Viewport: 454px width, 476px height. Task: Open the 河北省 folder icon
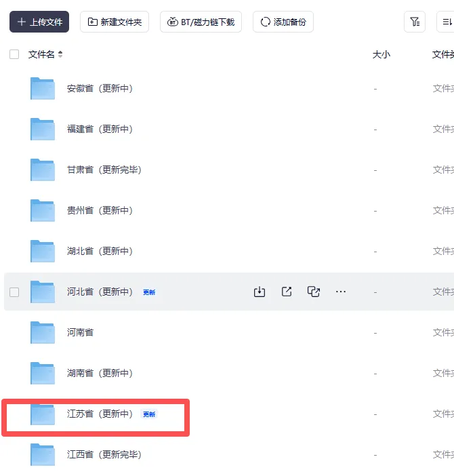[43, 292]
